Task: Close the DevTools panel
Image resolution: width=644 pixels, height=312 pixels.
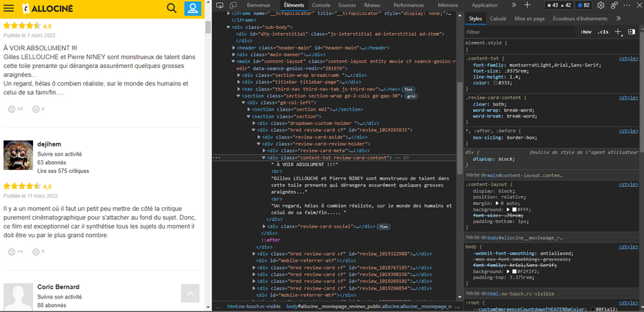Action: (638, 5)
